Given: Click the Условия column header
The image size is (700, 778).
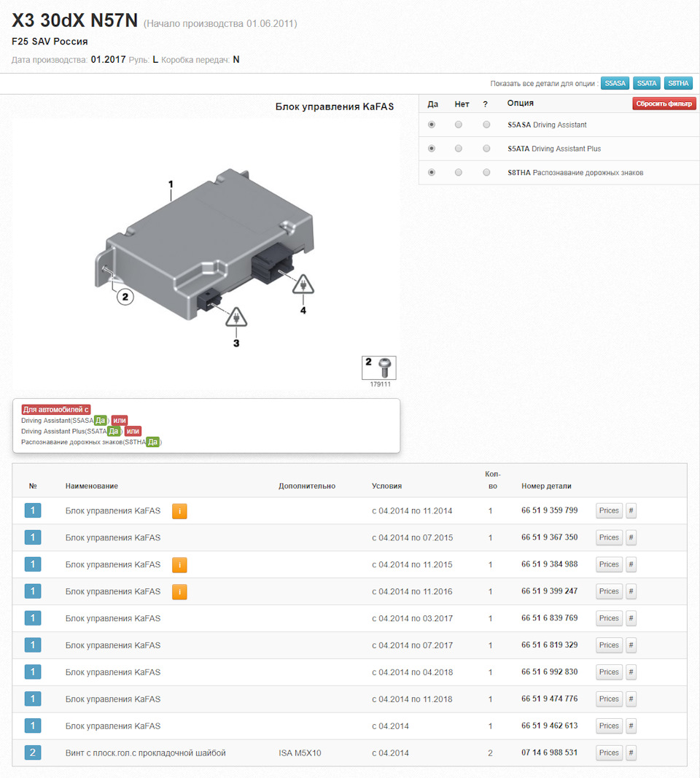Looking at the screenshot, I should point(386,486).
